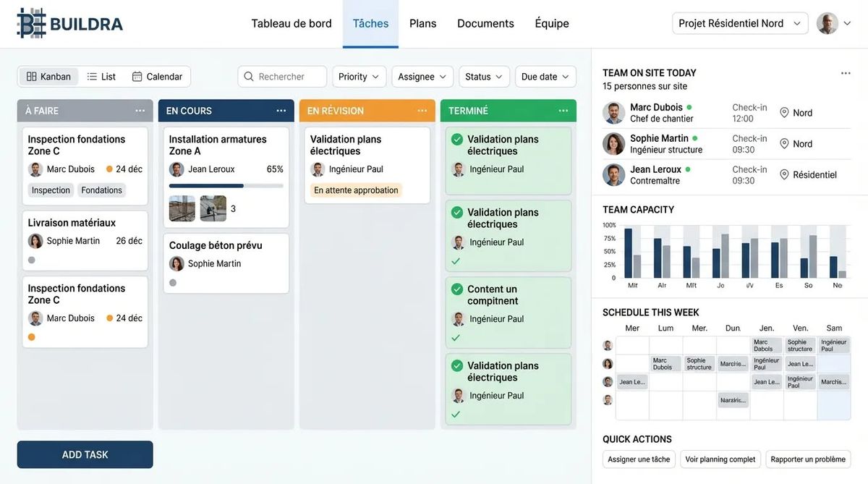This screenshot has width=868, height=484.
Task: Click Marc Dubois location pin icon
Action: coord(784,113)
